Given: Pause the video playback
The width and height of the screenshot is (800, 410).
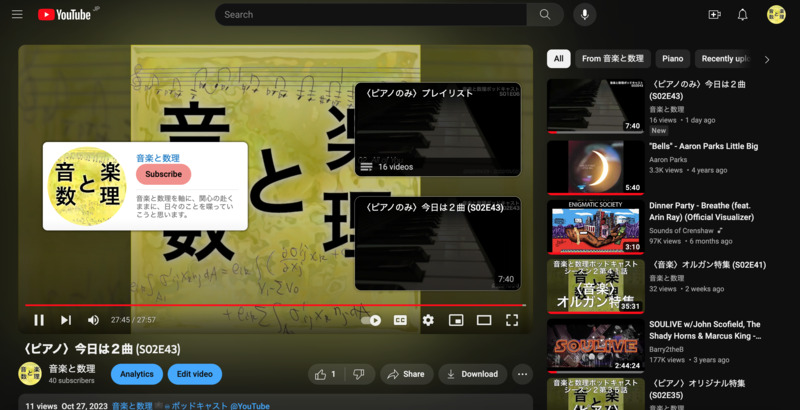Looking at the screenshot, I should coord(39,320).
